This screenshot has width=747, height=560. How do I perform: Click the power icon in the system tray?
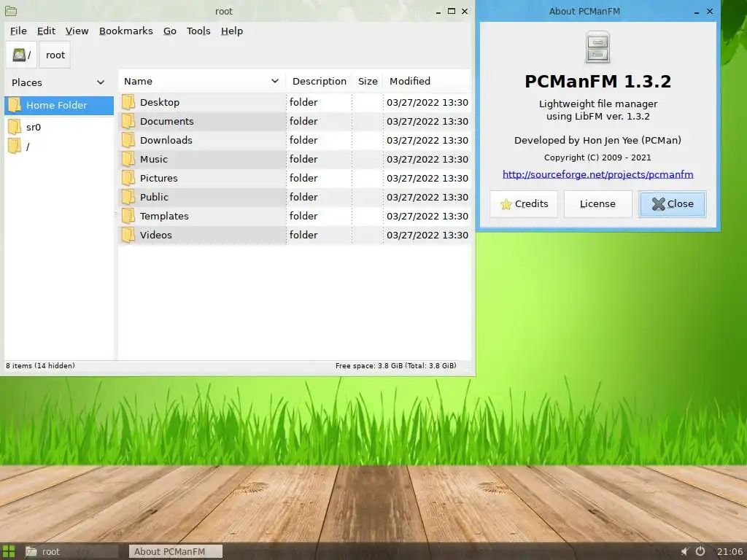tap(700, 551)
